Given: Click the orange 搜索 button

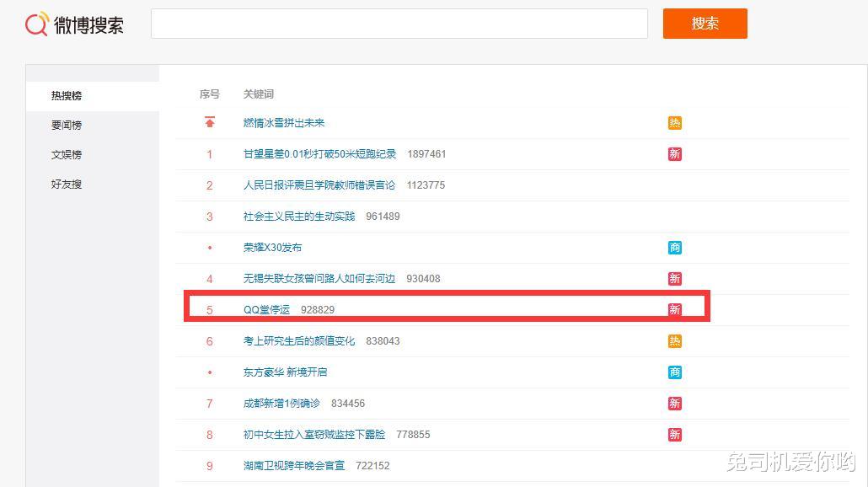Looking at the screenshot, I should tap(705, 24).
